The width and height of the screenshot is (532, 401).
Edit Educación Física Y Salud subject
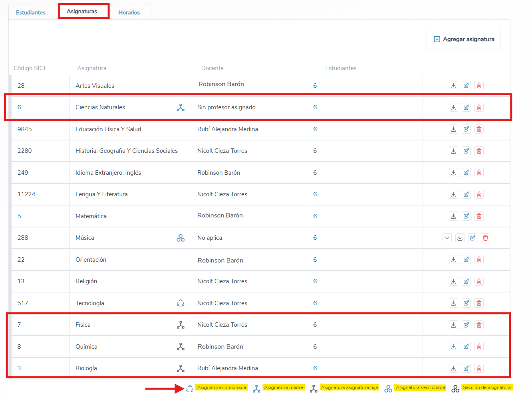click(x=466, y=129)
